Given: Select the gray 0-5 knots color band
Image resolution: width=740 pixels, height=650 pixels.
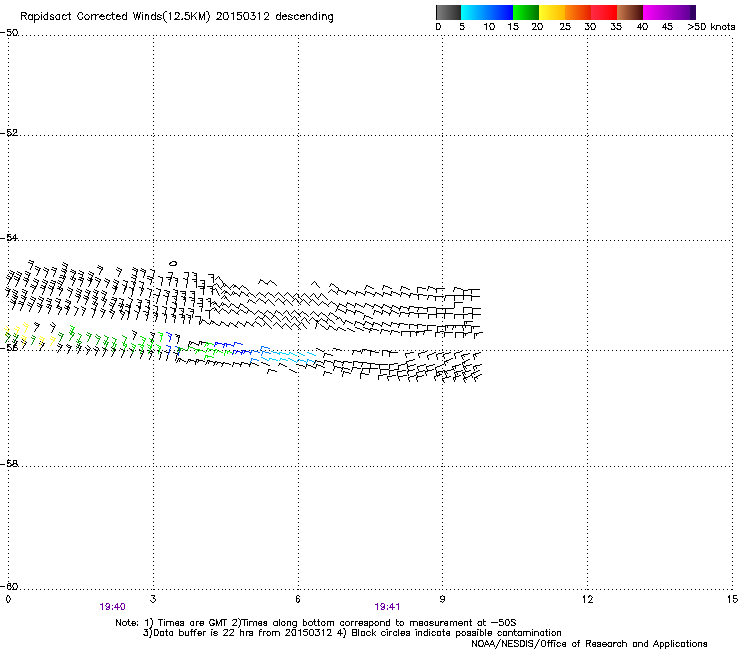Looking at the screenshot, I should (x=448, y=12).
